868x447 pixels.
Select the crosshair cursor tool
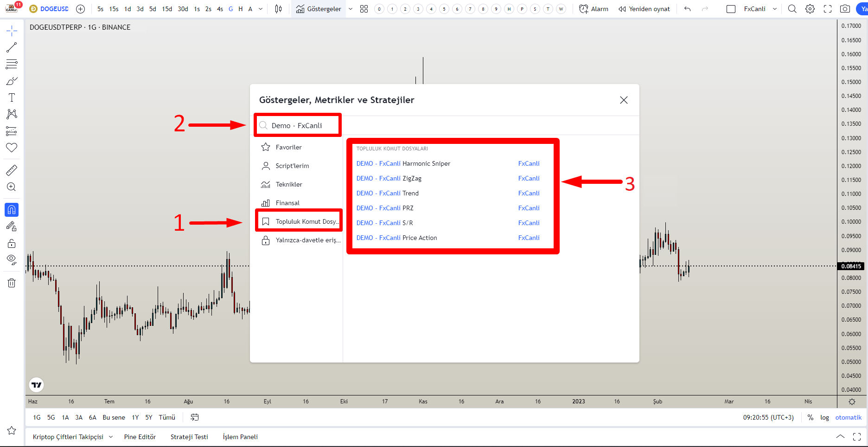tap(12, 31)
